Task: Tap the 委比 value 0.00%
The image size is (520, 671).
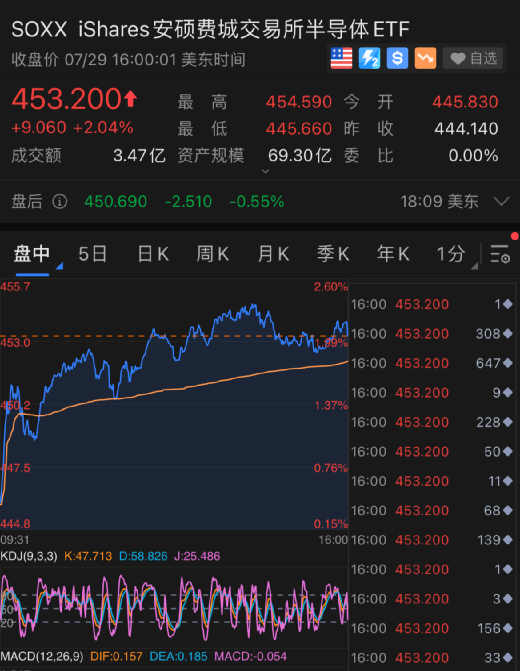Action: pos(473,155)
